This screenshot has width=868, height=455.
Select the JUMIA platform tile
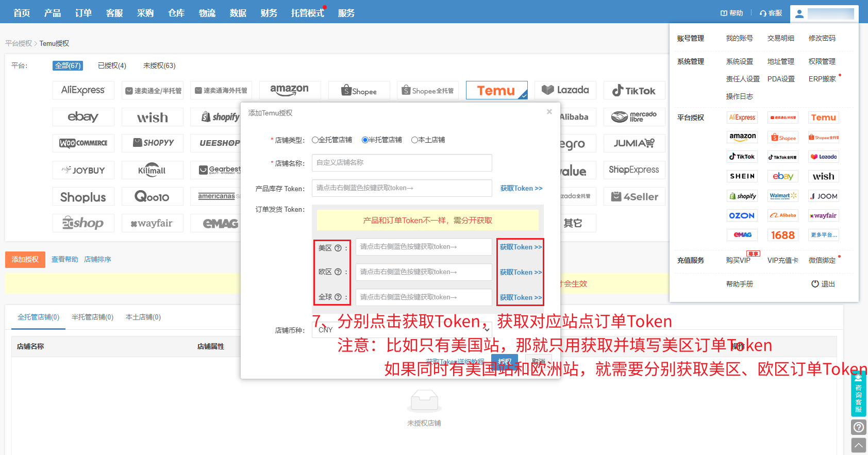coord(635,143)
